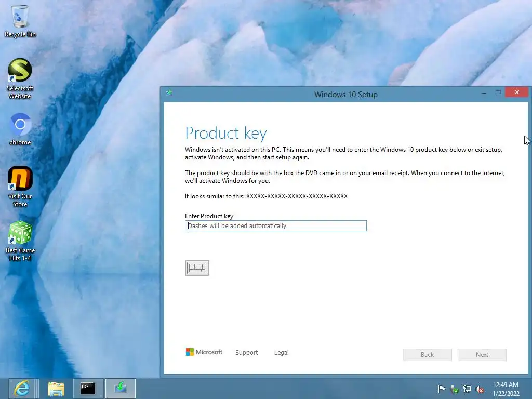Click the Back button
This screenshot has height=399, width=532.
click(427, 354)
